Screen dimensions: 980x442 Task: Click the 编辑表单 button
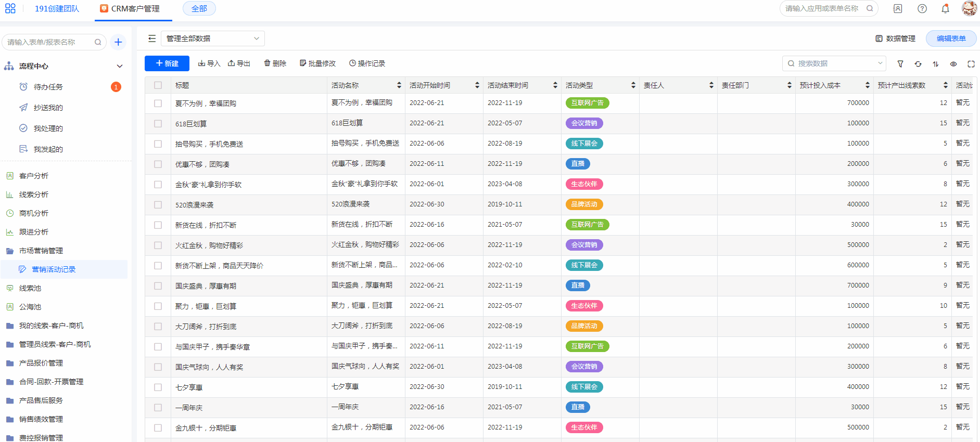pos(951,38)
